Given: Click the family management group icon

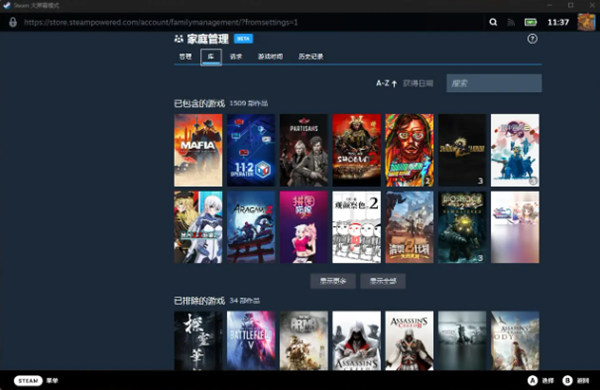Looking at the screenshot, I should [179, 39].
